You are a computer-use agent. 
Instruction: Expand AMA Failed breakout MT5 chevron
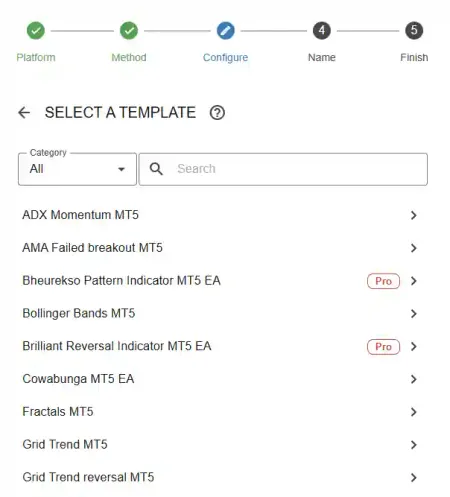[414, 248]
